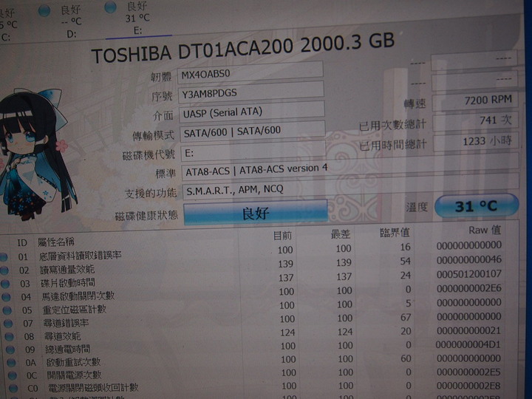Image resolution: width=532 pixels, height=399 pixels.
Task: Click the 屬性名稱 column header
Action: (56, 242)
